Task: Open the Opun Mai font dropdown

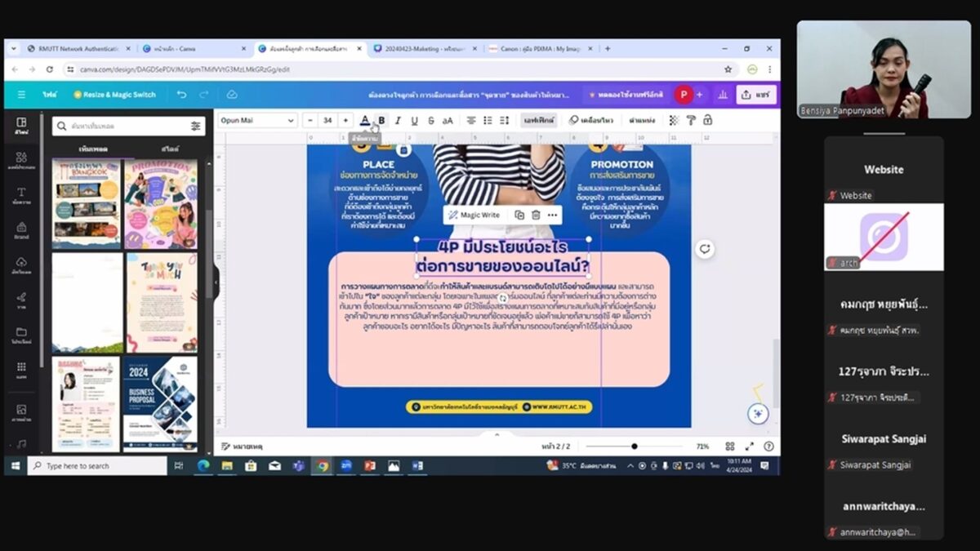Action: [x=257, y=120]
